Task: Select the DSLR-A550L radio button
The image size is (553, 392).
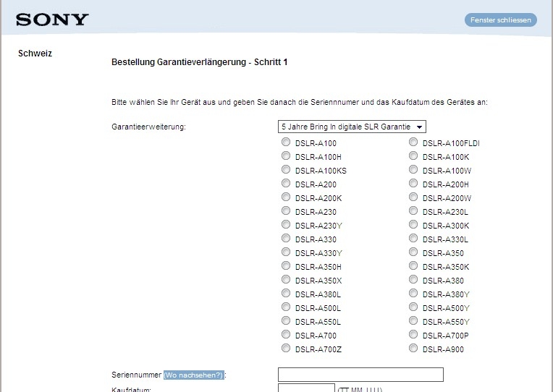Action: pyautogui.click(x=286, y=321)
